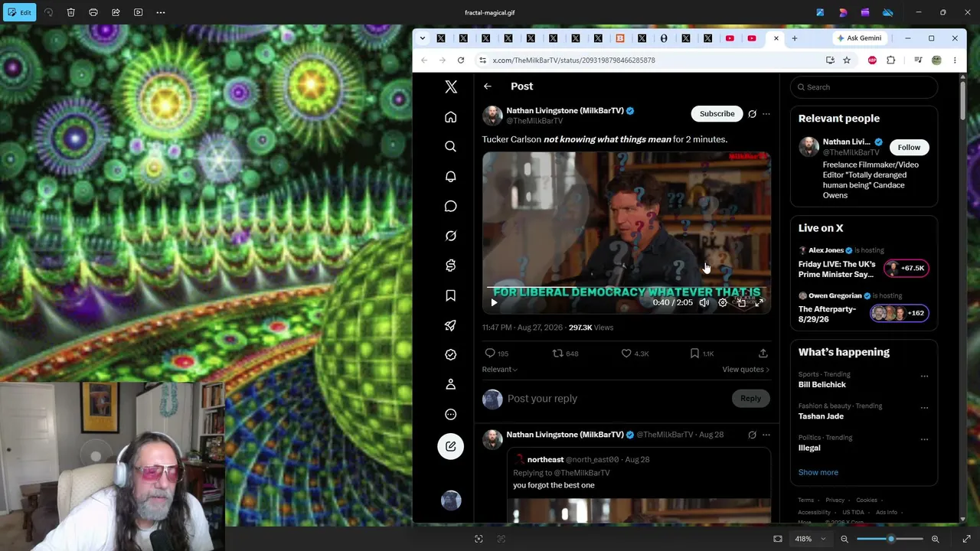Open options for the Tashan Jade trend
The height and width of the screenshot is (551, 980).
tap(924, 408)
